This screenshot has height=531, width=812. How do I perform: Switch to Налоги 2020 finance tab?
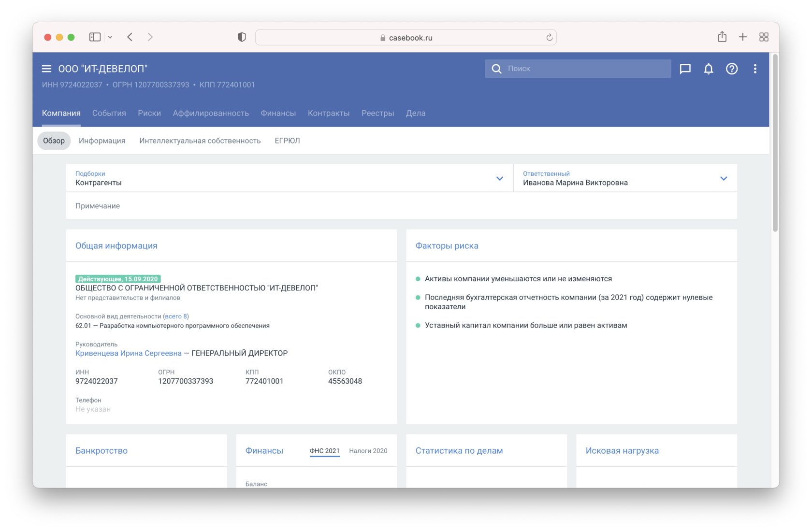click(x=368, y=451)
